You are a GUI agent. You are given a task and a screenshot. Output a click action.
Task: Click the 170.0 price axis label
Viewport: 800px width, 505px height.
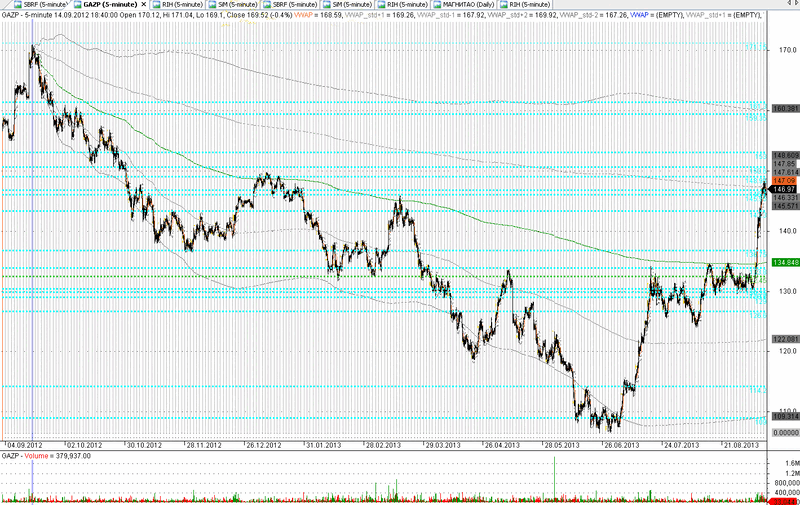(788, 50)
